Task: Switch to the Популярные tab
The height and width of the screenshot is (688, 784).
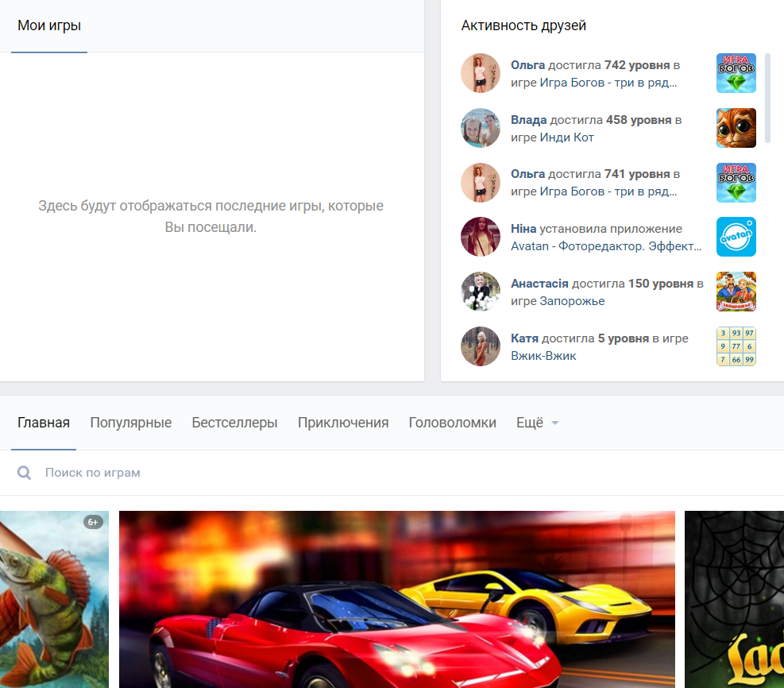Action: click(130, 423)
